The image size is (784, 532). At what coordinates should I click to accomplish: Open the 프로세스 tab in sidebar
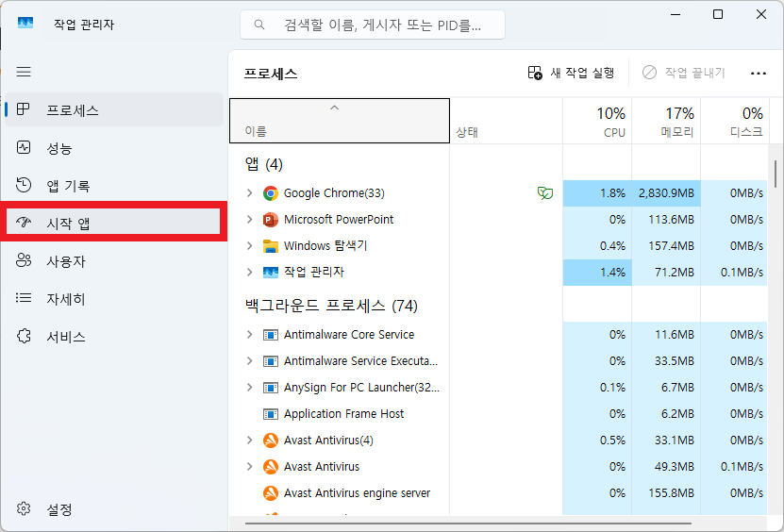click(114, 109)
